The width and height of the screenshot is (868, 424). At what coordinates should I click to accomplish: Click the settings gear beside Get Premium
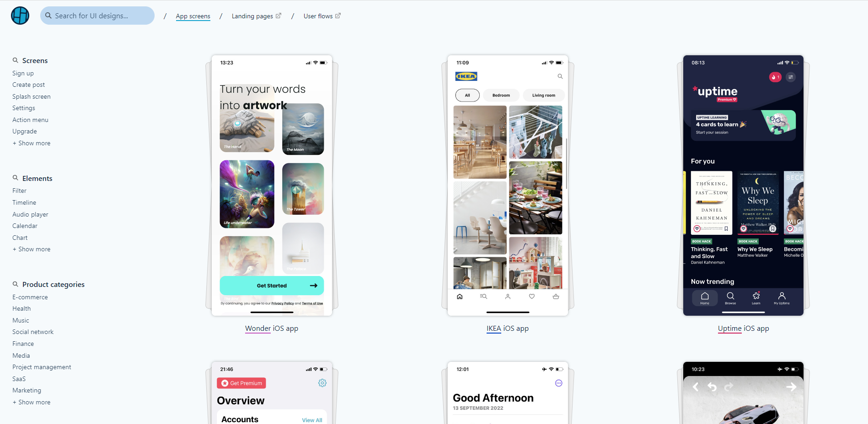click(x=322, y=383)
